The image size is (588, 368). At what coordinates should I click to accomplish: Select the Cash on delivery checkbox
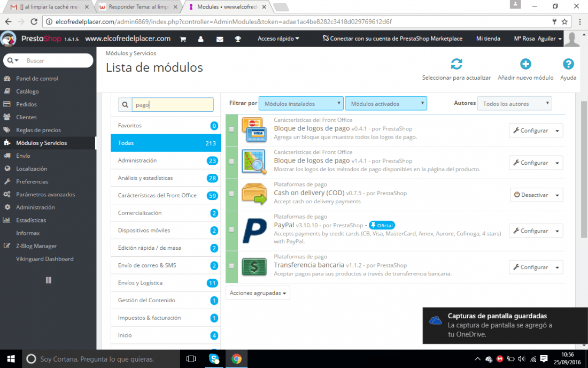[x=231, y=194]
